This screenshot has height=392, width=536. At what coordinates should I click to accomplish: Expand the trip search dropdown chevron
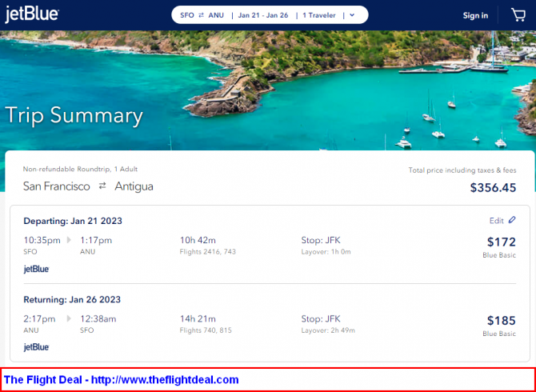click(353, 15)
